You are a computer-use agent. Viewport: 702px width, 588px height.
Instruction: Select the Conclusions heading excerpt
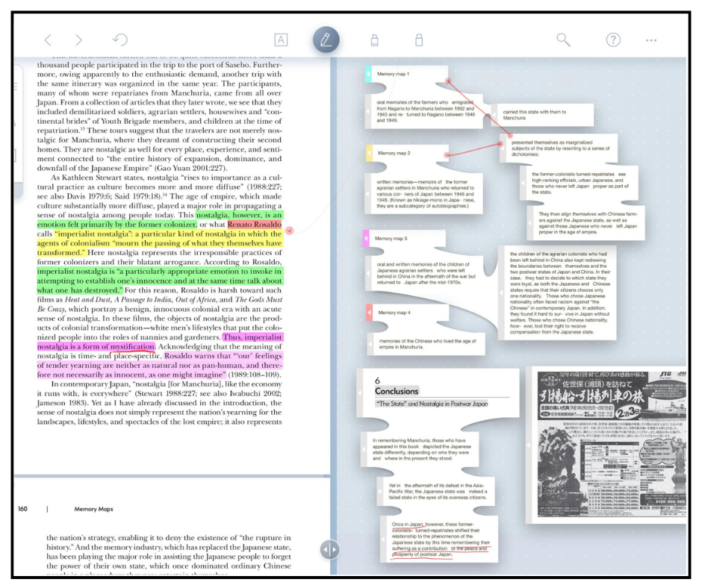click(437, 392)
